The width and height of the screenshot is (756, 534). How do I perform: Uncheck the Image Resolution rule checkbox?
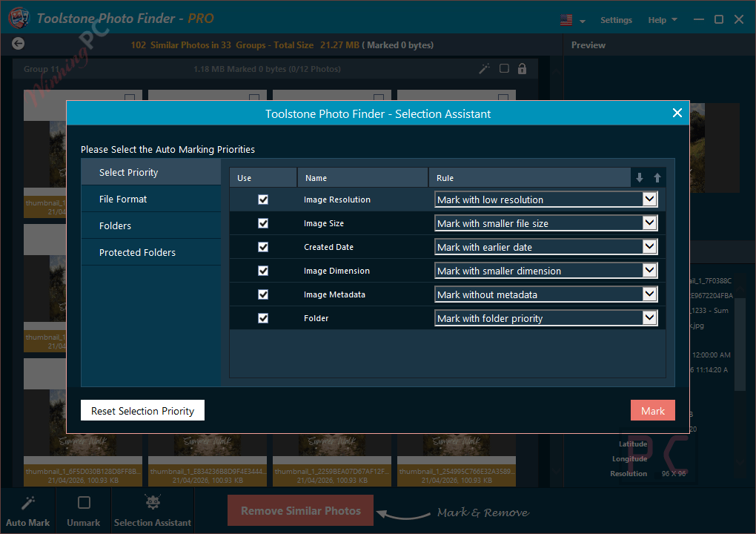(x=263, y=200)
